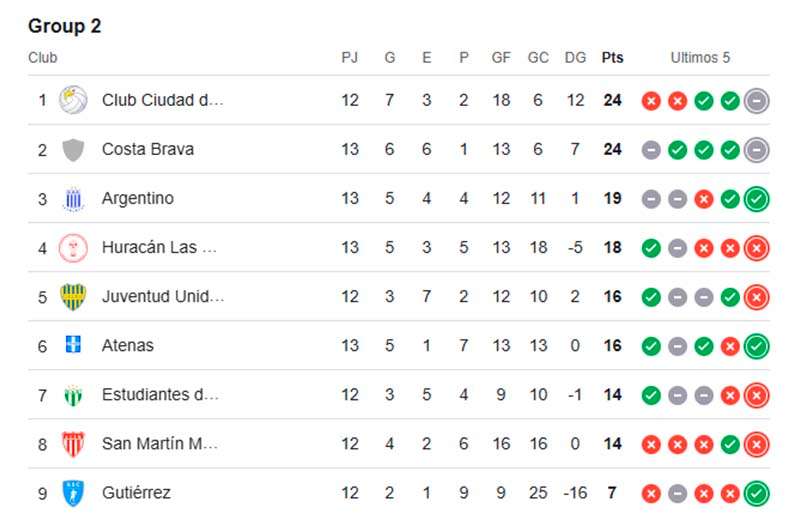Image resolution: width=800 pixels, height=530 pixels.
Task: Click Argentino's latest win indicator
Action: click(x=756, y=199)
